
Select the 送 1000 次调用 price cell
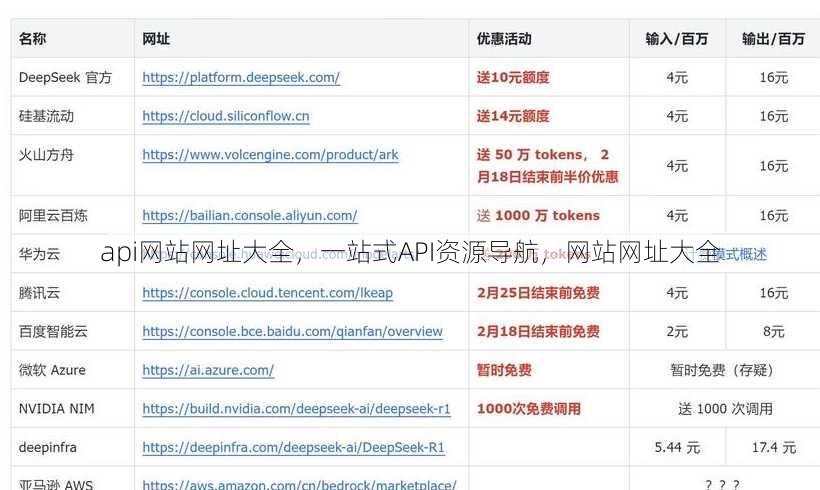(725, 409)
